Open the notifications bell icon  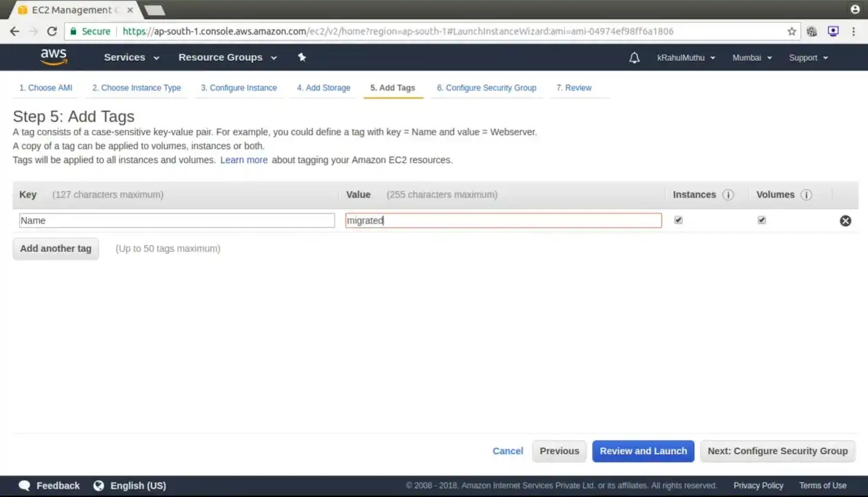pos(635,58)
